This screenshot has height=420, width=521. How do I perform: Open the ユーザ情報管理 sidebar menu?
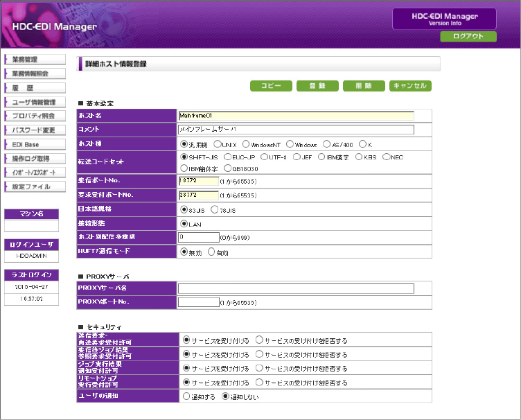coord(35,102)
